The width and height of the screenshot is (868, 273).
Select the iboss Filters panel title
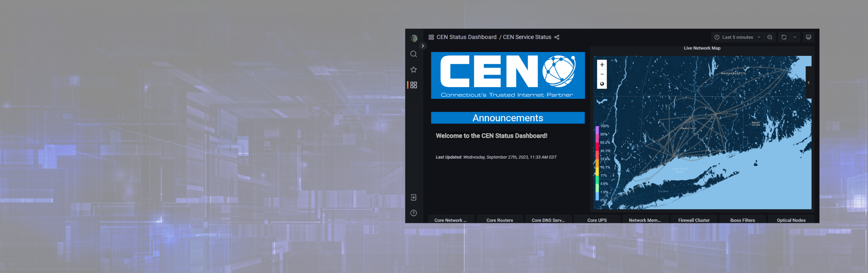[x=743, y=220]
